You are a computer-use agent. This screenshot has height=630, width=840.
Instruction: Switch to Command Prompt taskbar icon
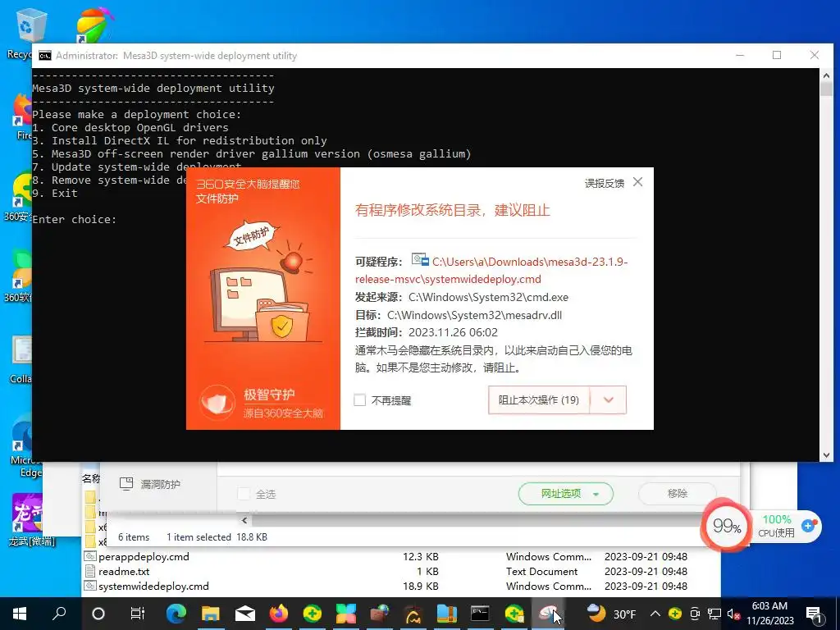coord(480,614)
